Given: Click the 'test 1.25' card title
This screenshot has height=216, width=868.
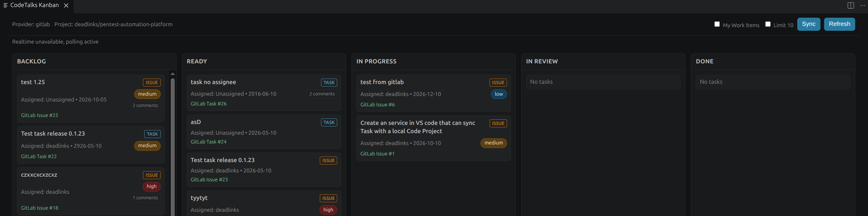Looking at the screenshot, I should click(33, 82).
